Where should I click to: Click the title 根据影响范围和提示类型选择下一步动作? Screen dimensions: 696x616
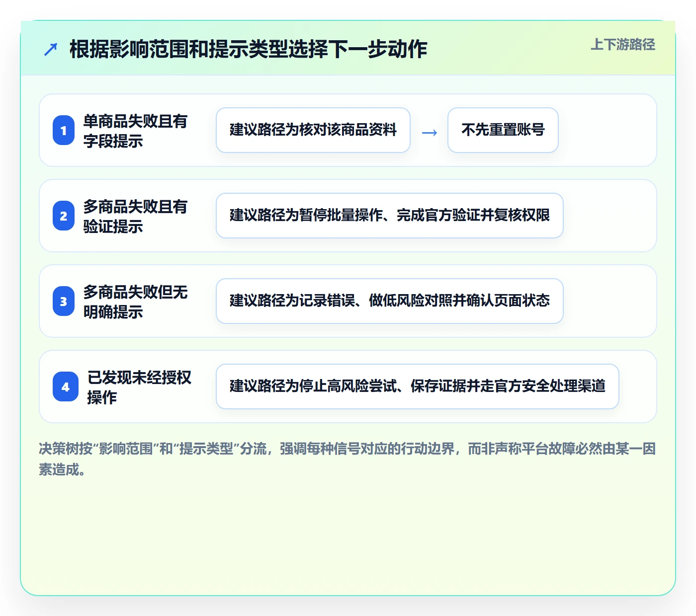tap(248, 49)
